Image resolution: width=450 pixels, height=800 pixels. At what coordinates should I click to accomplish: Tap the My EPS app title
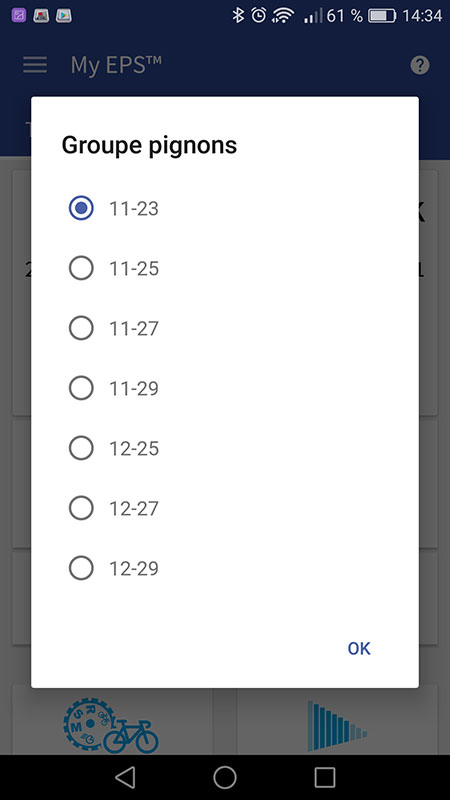tap(116, 65)
